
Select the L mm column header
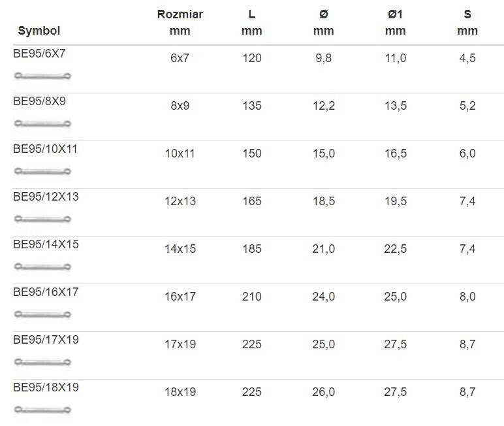coord(252,22)
